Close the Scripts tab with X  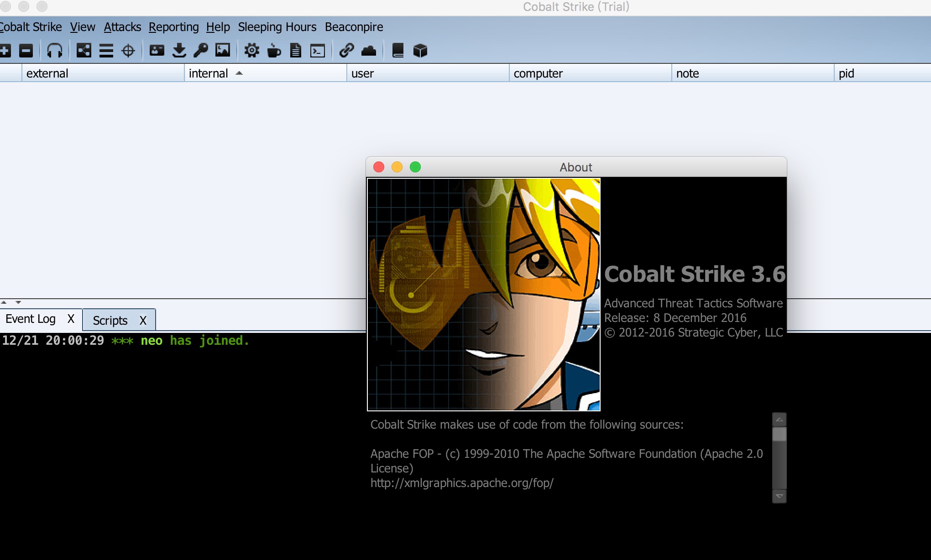point(143,321)
